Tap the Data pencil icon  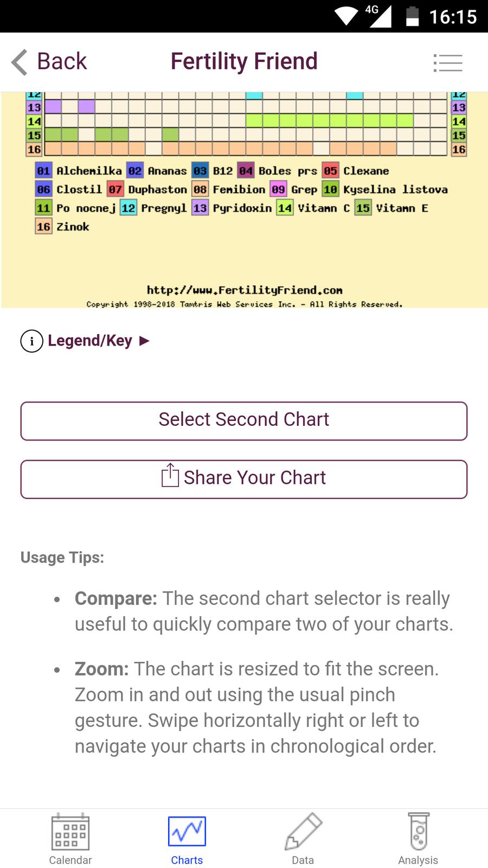click(303, 831)
